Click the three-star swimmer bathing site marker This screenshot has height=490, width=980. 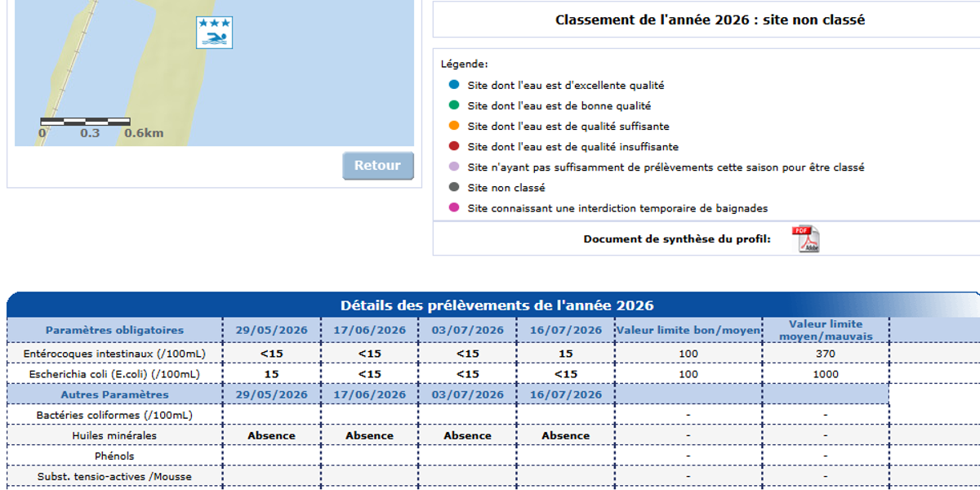[214, 32]
